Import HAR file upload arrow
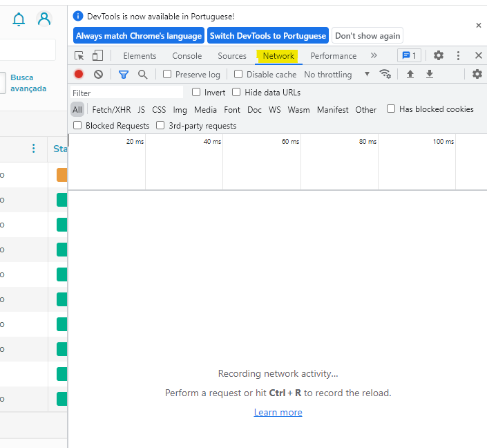Screen dimensions: 487x448 [410, 74]
